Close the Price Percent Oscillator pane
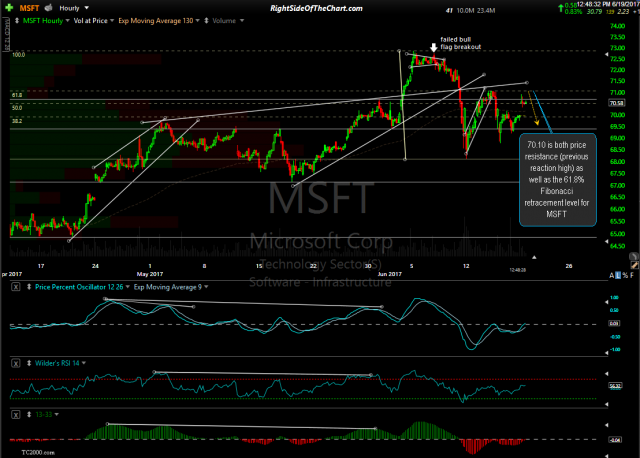 coord(16,287)
